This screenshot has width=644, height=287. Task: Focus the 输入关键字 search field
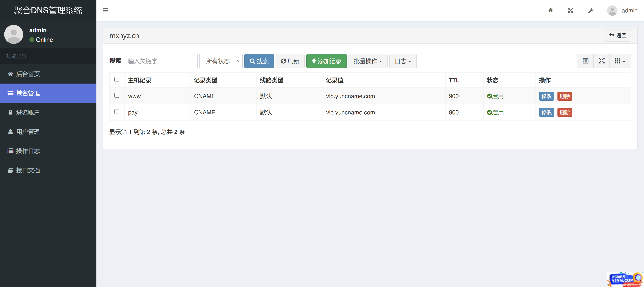click(160, 61)
